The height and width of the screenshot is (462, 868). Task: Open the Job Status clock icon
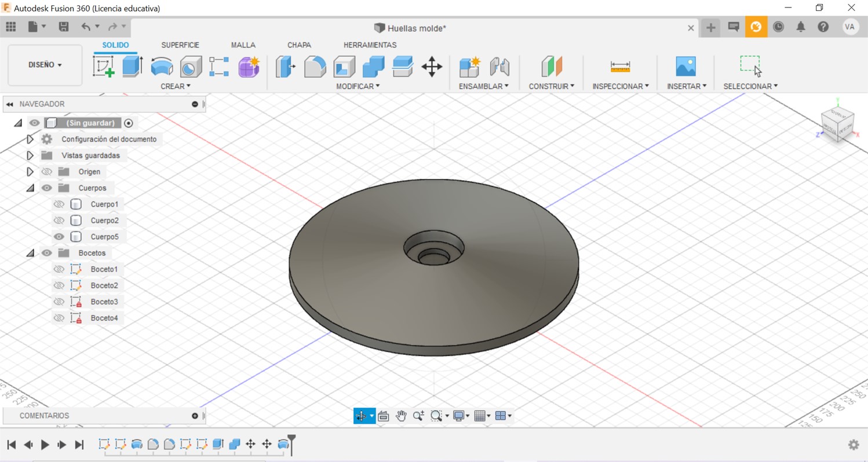pyautogui.click(x=778, y=27)
